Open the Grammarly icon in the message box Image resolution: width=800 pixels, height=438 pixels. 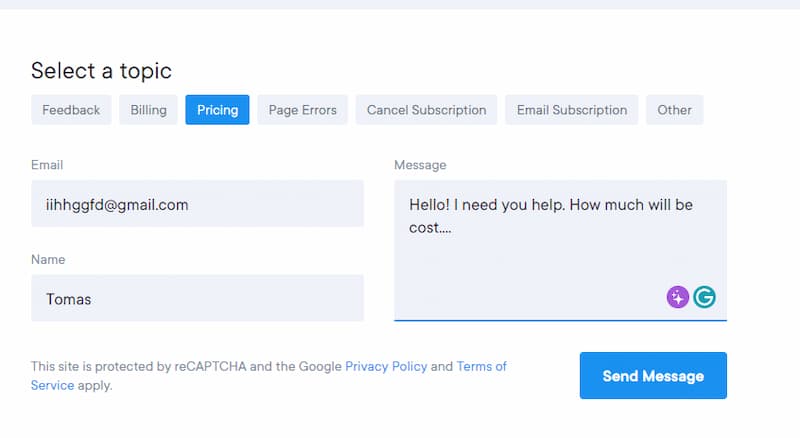pos(704,297)
